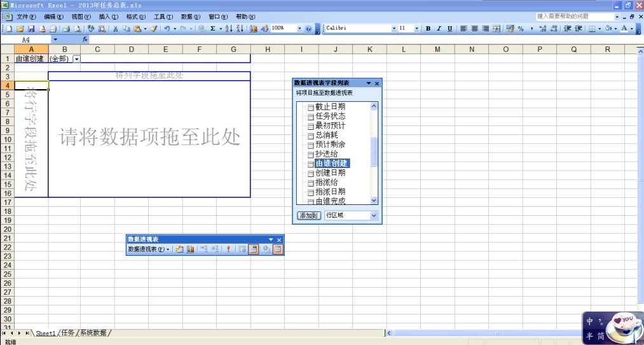Image resolution: width=644 pixels, height=345 pixels.
Task: Open the Calibri font name dropdown
Action: (394, 29)
